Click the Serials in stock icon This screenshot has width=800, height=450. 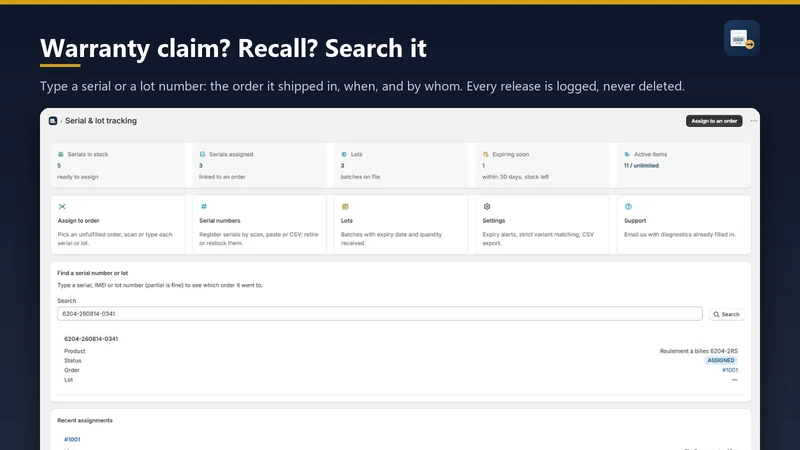pos(61,154)
